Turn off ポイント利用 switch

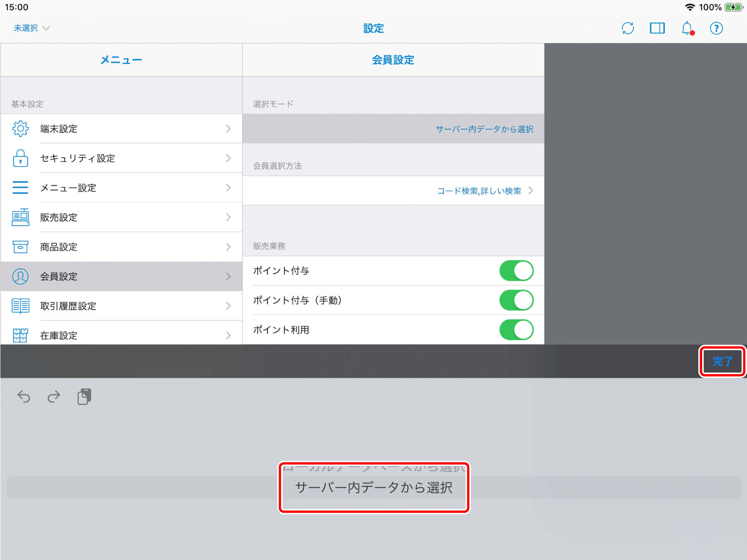516,330
